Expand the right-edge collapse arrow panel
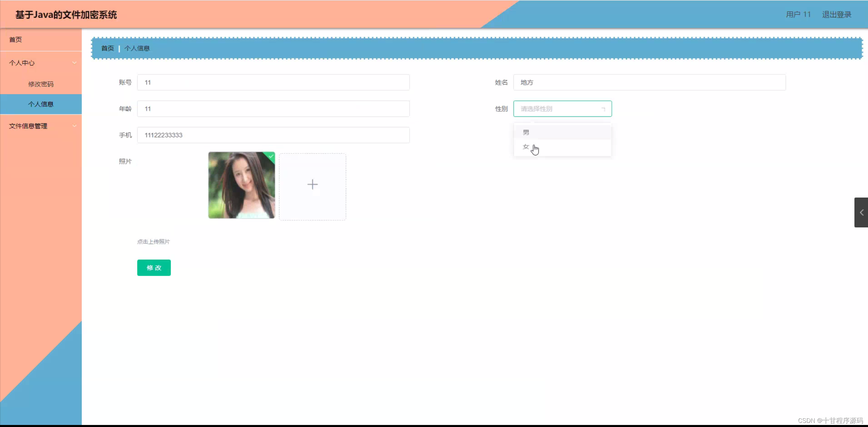 pos(861,212)
